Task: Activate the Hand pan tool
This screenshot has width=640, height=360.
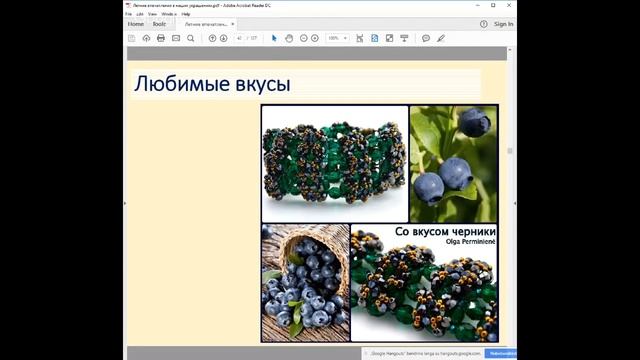Action: pyautogui.click(x=289, y=38)
